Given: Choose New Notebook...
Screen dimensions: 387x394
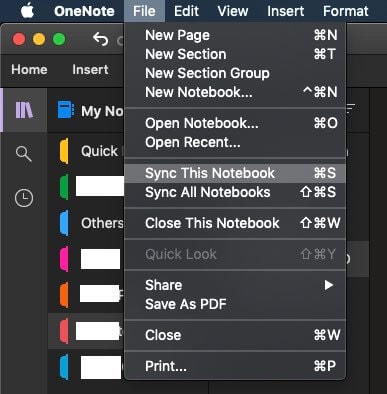Looking at the screenshot, I should (235, 92).
